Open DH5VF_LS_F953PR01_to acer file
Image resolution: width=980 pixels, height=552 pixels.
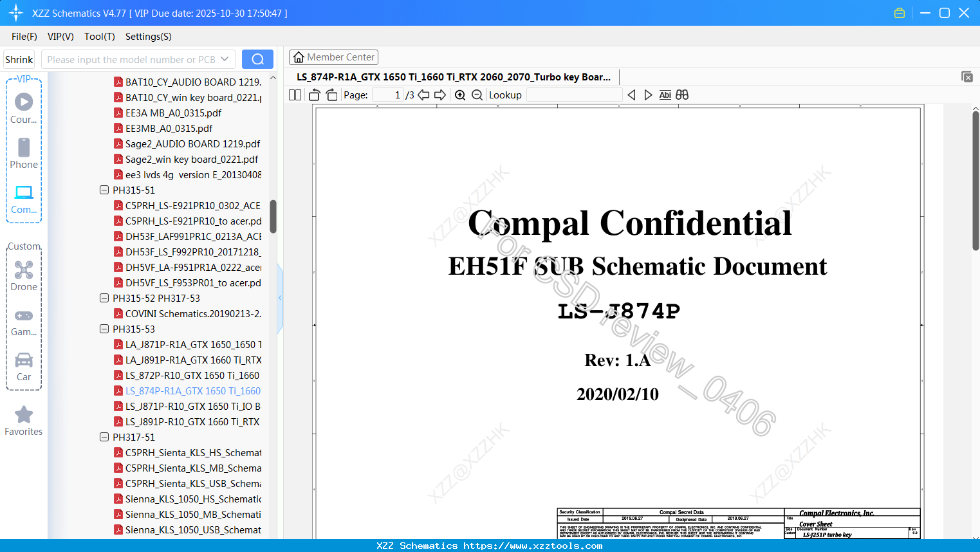coord(188,283)
